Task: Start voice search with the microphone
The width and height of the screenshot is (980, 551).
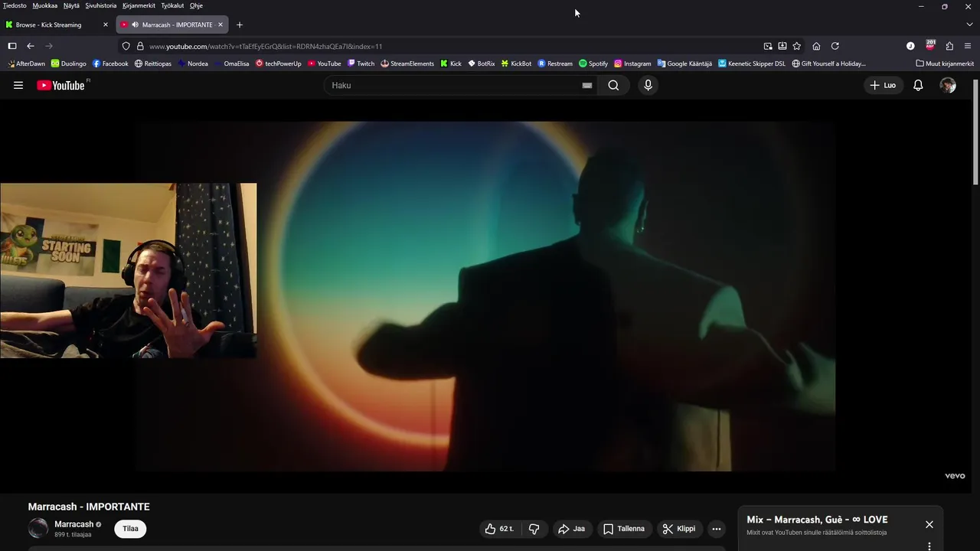Action: [648, 85]
